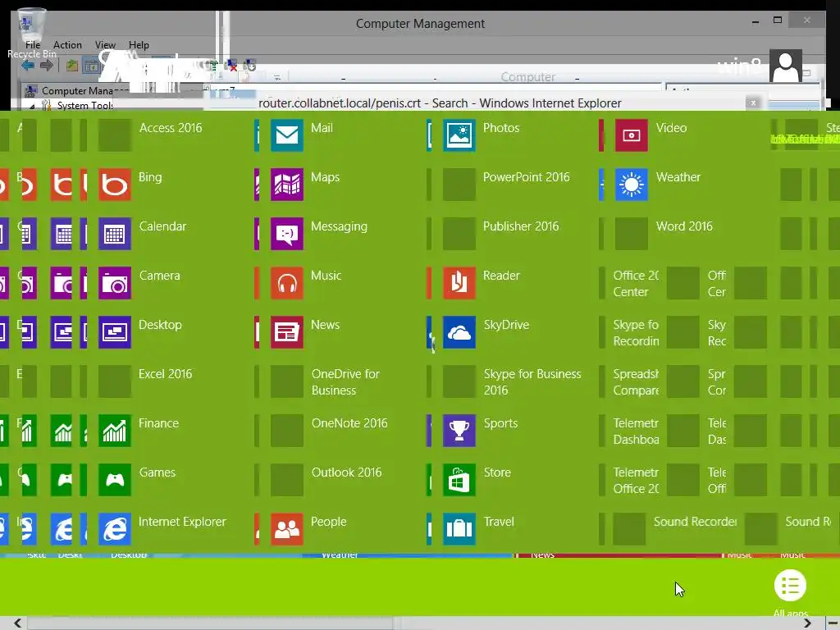Open the Help menu in Computer Management
Screen dimensions: 840x630
pos(139,45)
